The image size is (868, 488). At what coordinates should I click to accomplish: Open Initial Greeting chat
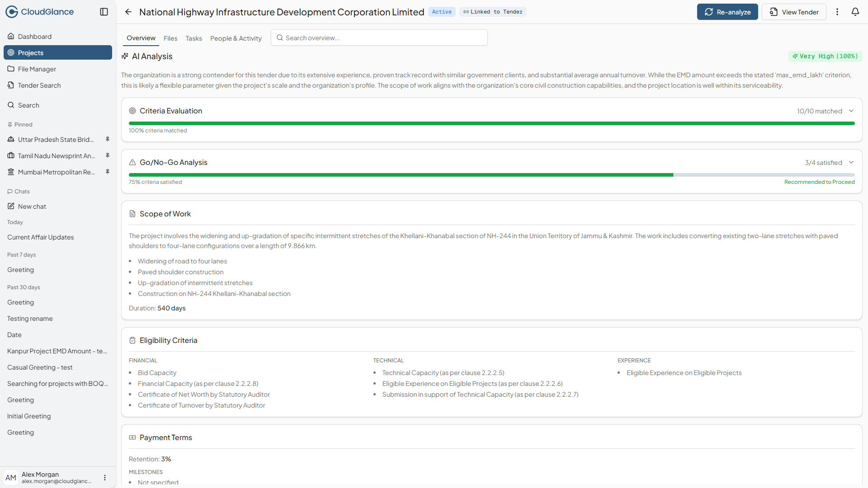tap(58, 416)
